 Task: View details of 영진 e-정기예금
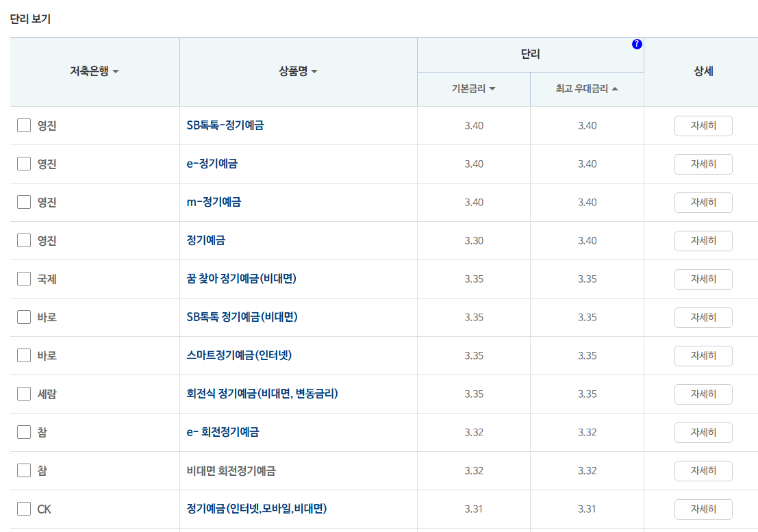pos(703,164)
